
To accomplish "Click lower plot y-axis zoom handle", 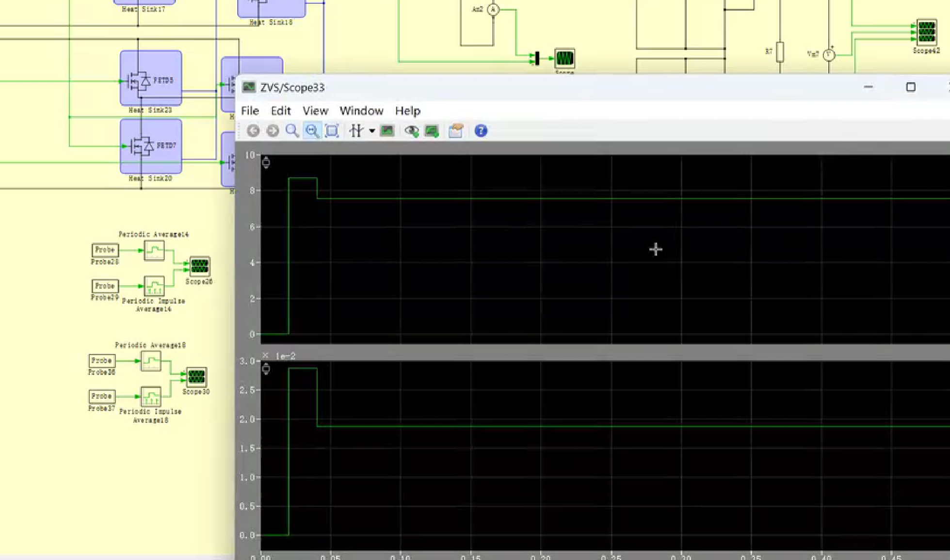I will 266,369.
